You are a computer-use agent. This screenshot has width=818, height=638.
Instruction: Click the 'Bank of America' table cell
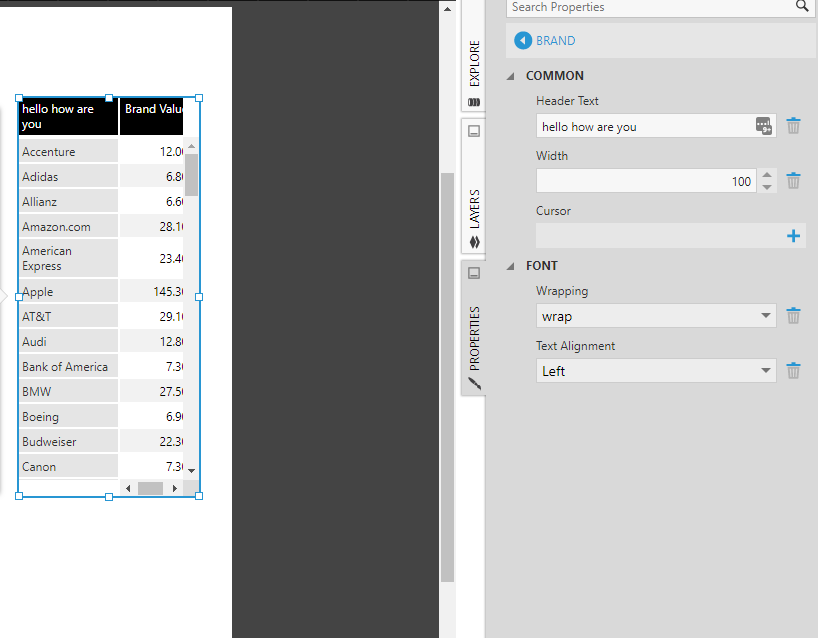pos(68,366)
